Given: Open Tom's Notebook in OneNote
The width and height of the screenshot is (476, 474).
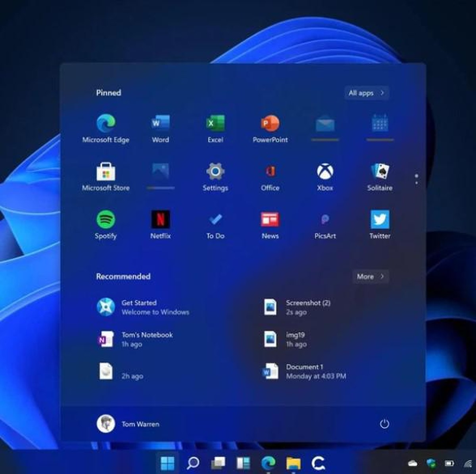Looking at the screenshot, I should [135, 339].
